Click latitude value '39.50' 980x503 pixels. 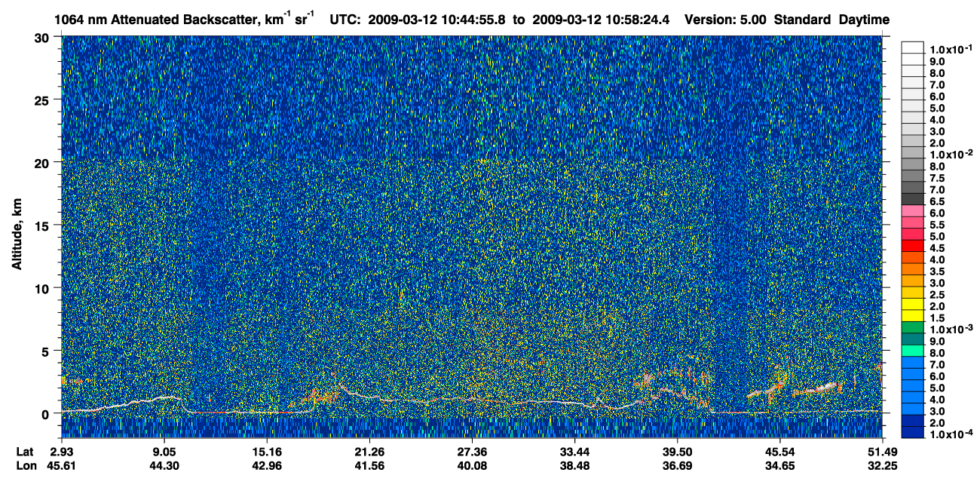[x=676, y=451]
